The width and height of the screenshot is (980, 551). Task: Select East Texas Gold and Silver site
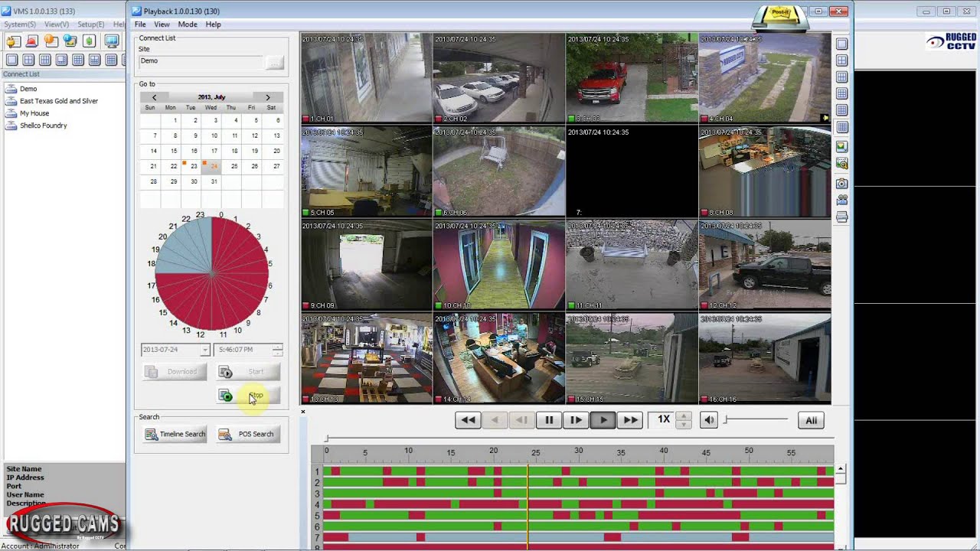59,101
